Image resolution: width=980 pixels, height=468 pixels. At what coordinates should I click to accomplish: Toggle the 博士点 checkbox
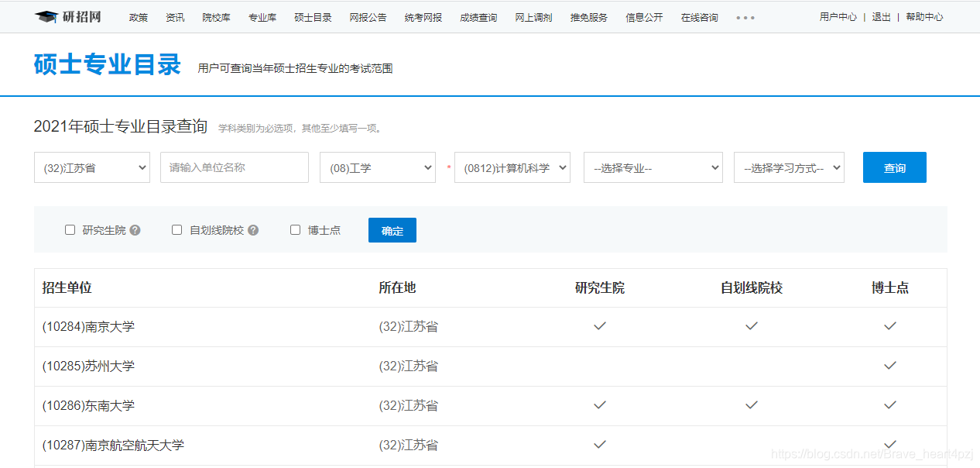pyautogui.click(x=295, y=229)
